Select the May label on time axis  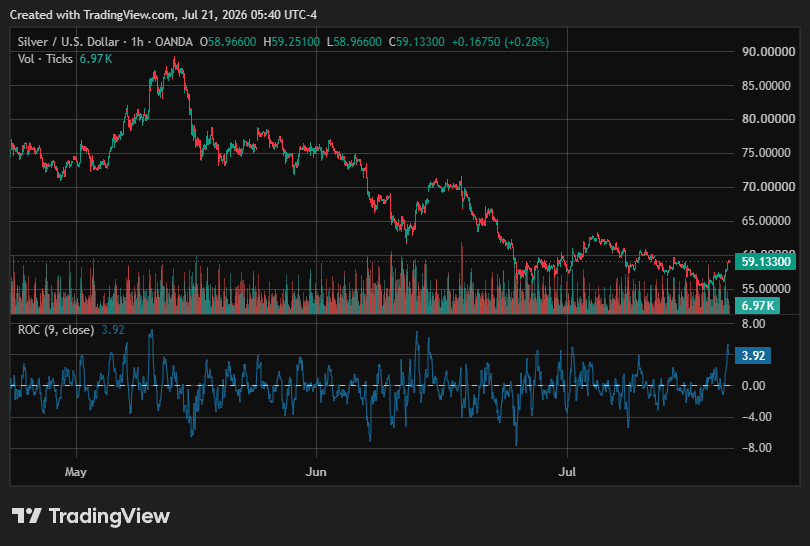pyautogui.click(x=76, y=472)
